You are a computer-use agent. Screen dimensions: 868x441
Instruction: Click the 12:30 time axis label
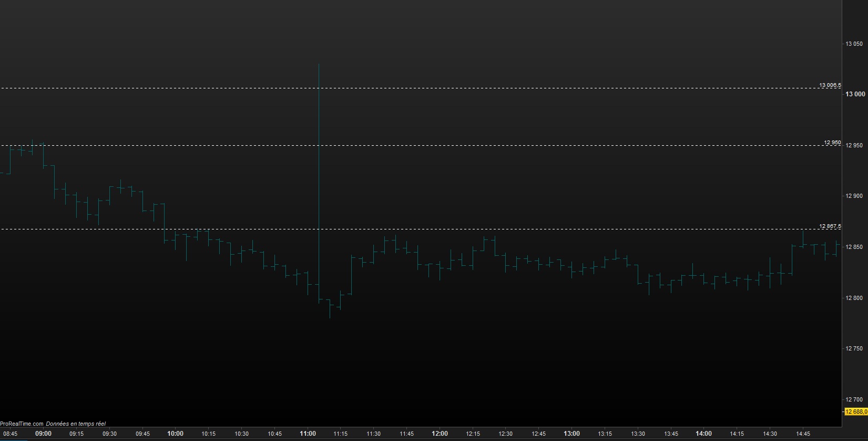click(506, 434)
